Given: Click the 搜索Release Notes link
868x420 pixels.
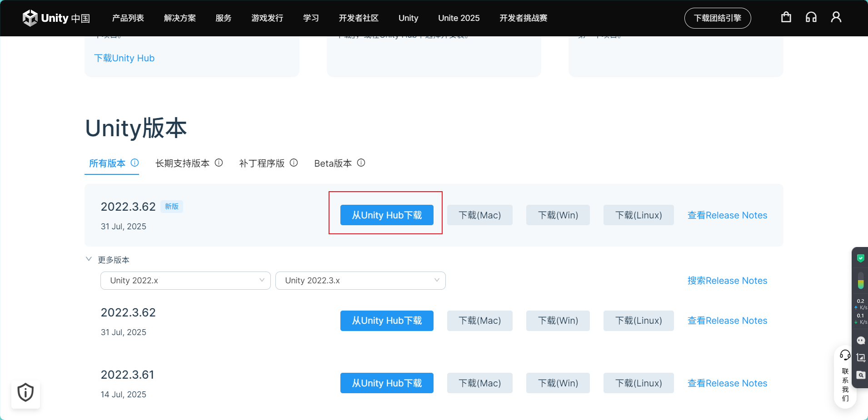Looking at the screenshot, I should click(x=727, y=281).
